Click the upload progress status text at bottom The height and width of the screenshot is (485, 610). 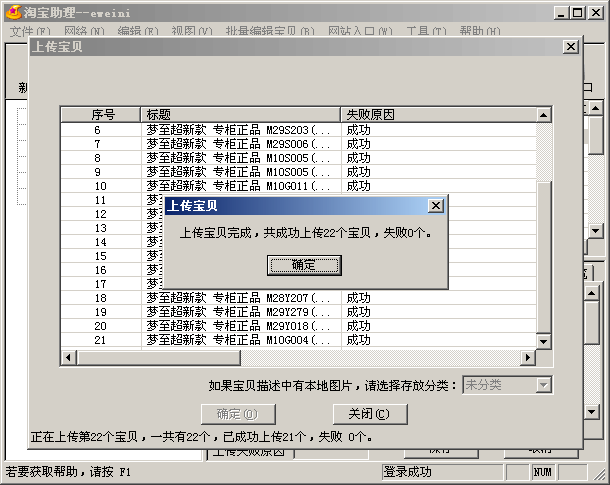pyautogui.click(x=202, y=437)
